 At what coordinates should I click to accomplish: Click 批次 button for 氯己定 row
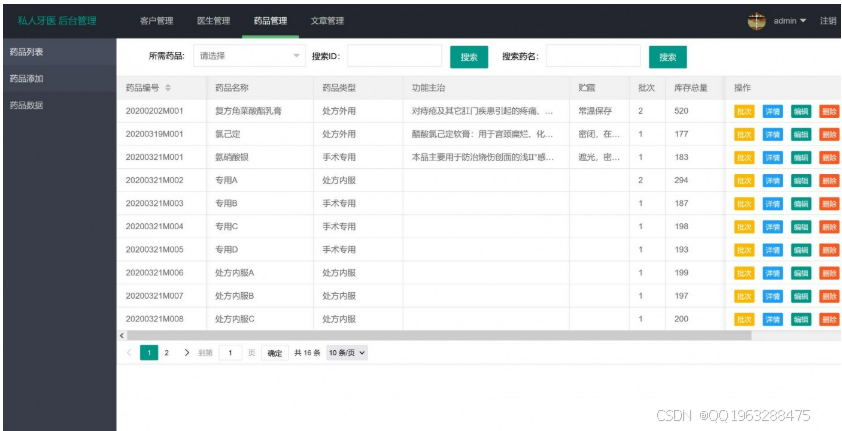[x=744, y=134]
